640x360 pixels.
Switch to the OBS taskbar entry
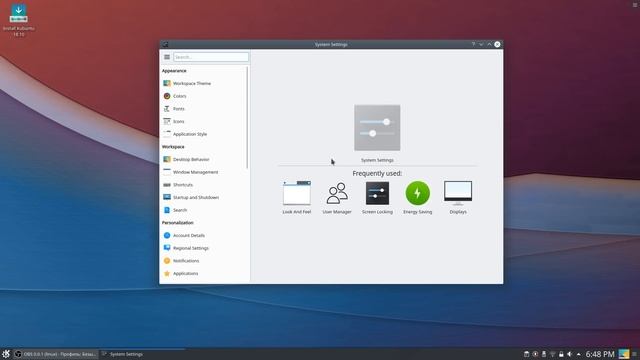[56, 354]
